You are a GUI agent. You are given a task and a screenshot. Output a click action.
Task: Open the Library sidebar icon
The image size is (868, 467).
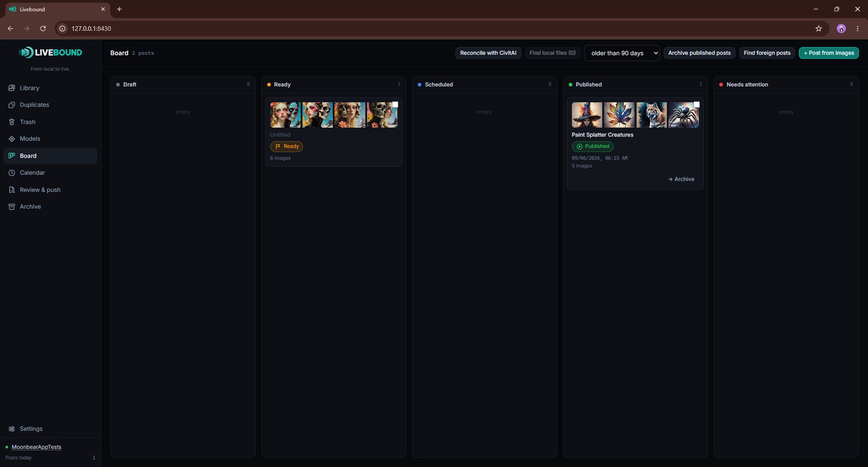tap(12, 88)
